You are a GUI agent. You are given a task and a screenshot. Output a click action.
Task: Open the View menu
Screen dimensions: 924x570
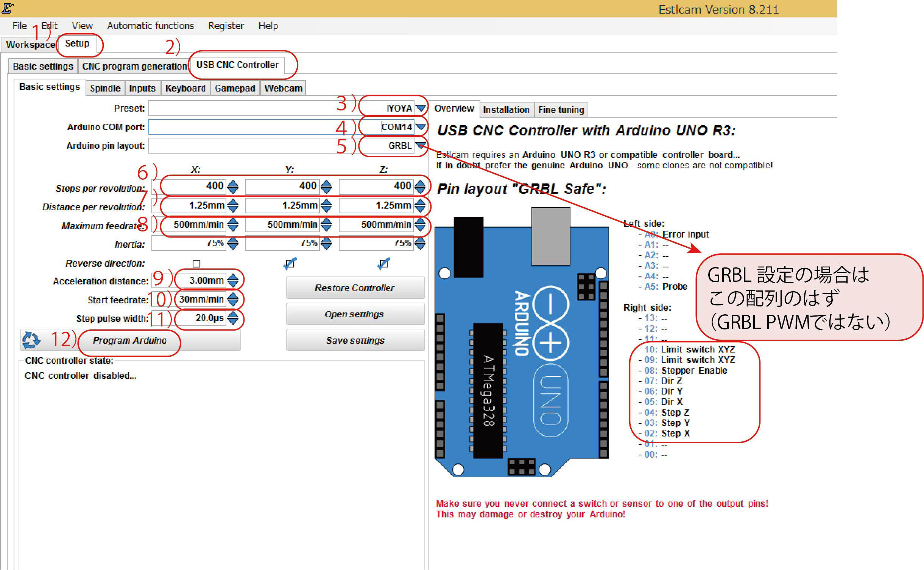(x=82, y=26)
